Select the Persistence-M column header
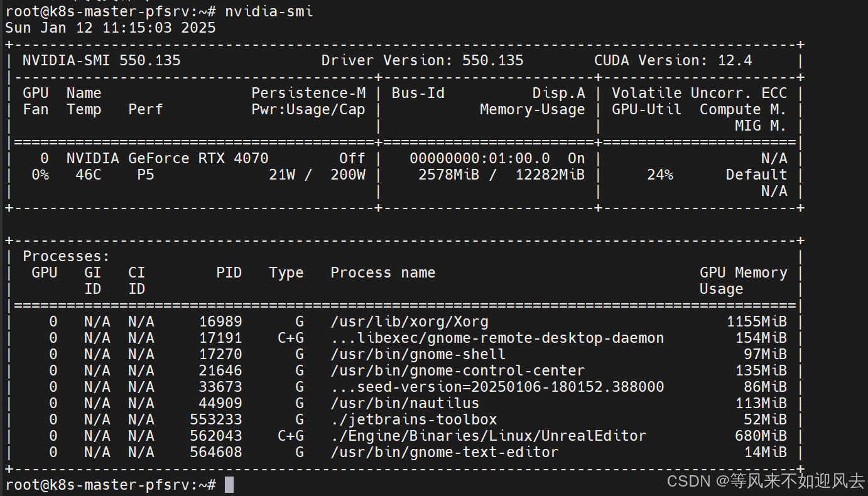 (308, 93)
